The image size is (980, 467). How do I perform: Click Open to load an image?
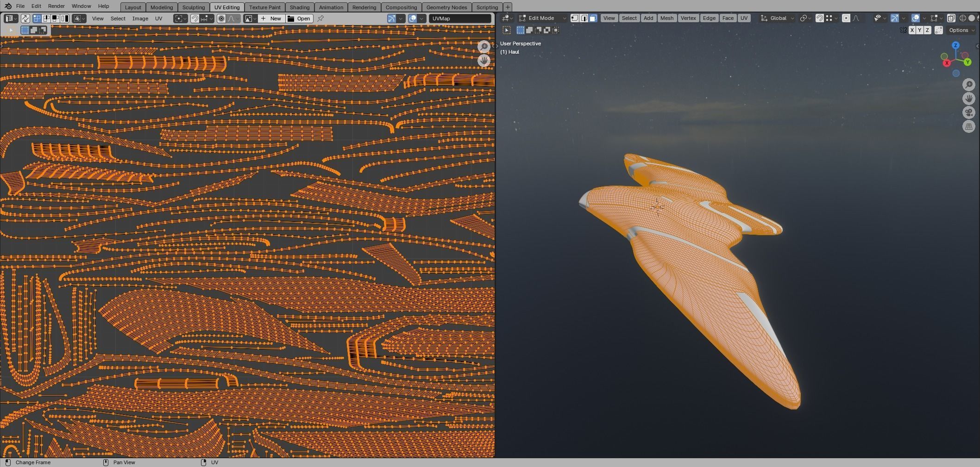point(299,19)
